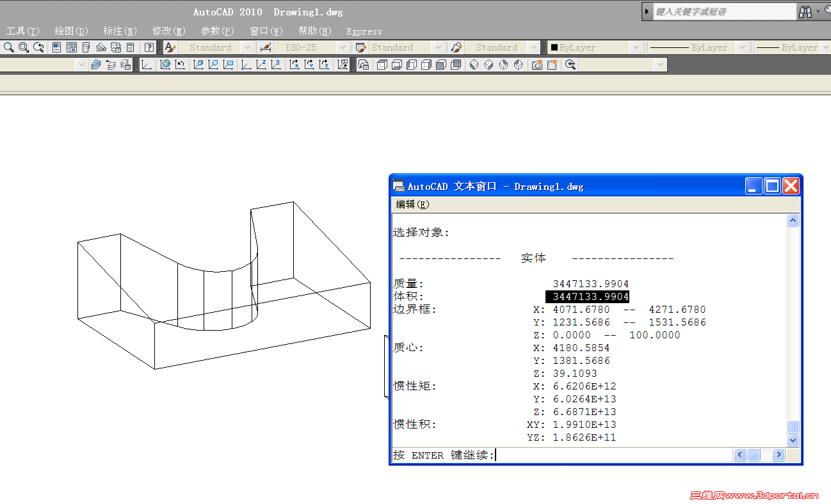
Task: Click the keyword search input box
Action: coord(724,12)
